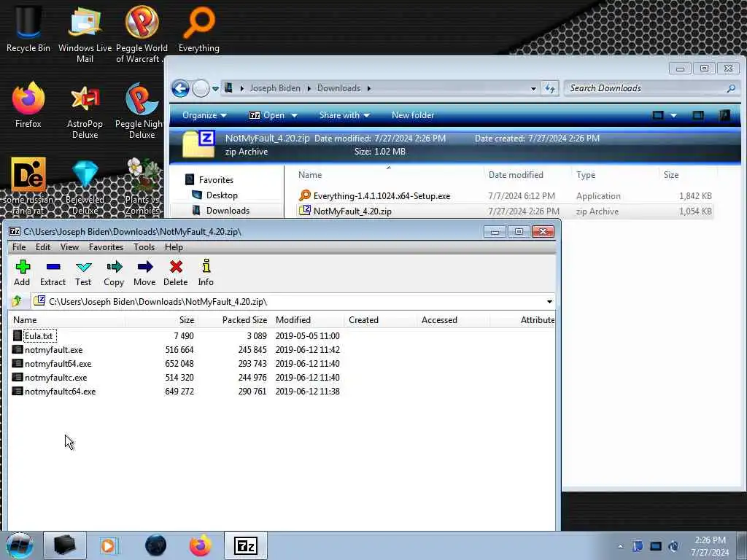Select the 'some russian ran a rat' icon
This screenshot has width=747, height=560.
click(x=28, y=187)
